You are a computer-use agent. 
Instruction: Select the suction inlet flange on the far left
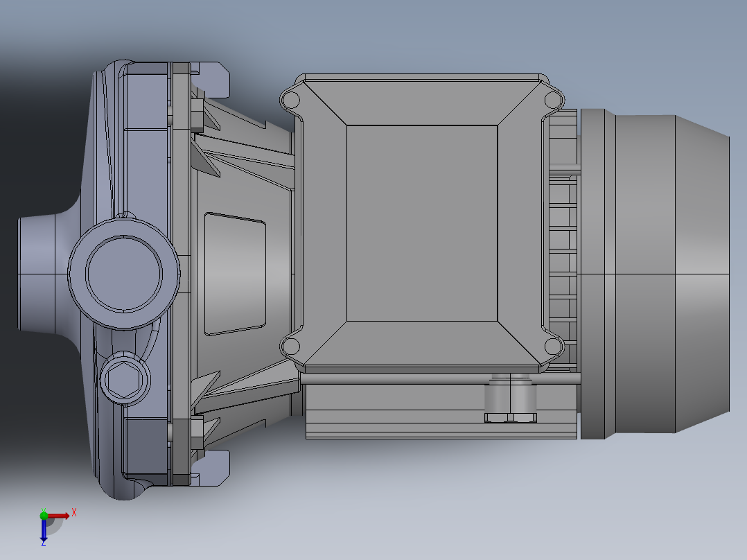[x=36, y=274]
